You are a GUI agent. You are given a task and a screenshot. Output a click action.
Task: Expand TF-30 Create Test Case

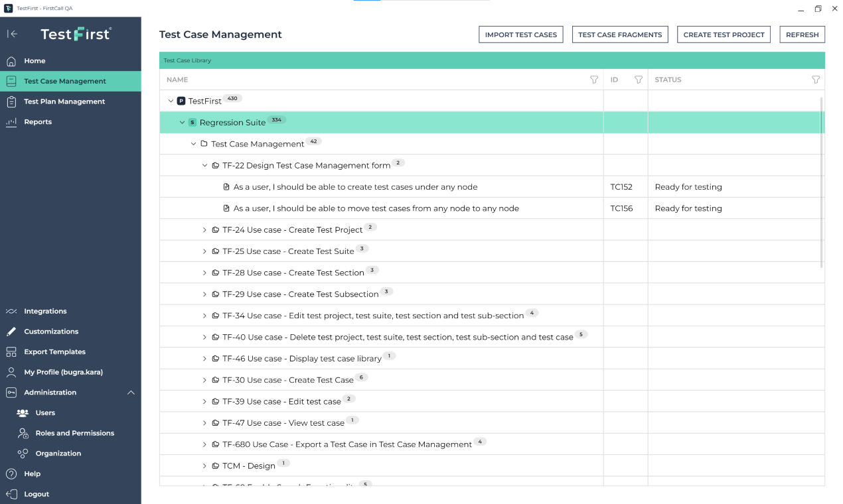204,380
